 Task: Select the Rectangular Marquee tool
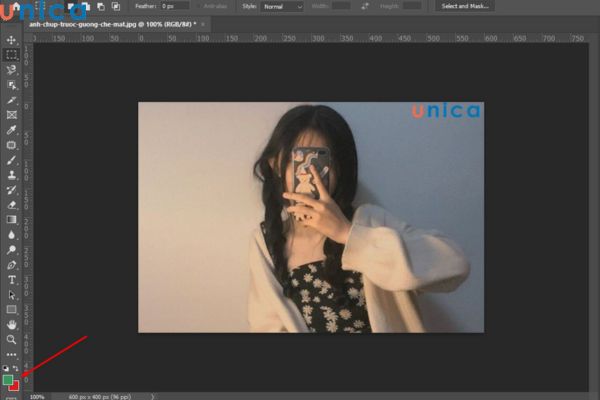(11, 55)
